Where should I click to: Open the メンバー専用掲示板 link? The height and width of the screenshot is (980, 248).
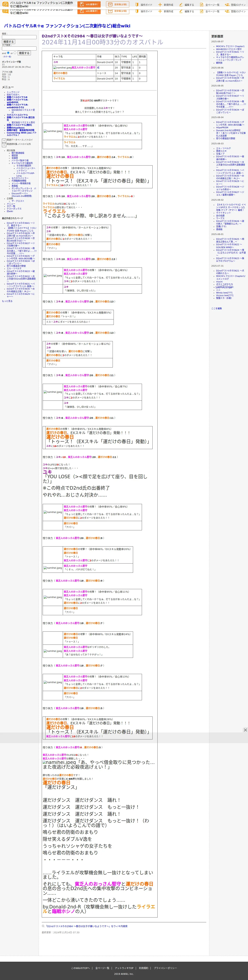tap(21, 183)
